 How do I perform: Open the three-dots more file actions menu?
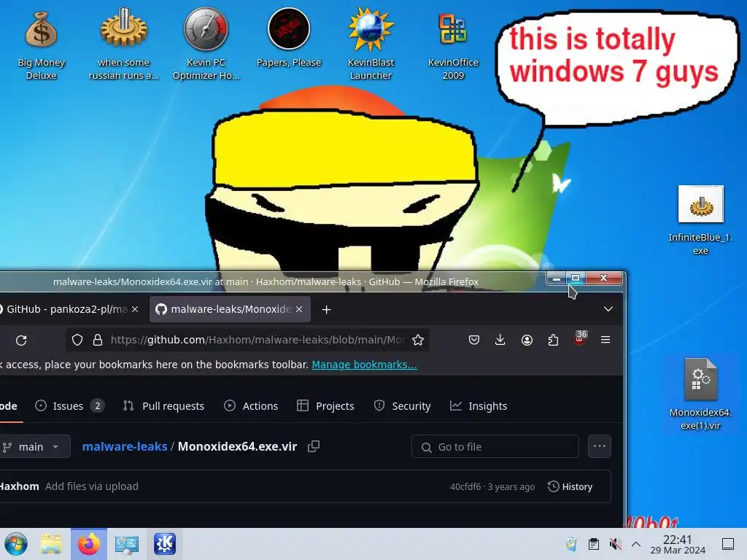(x=600, y=446)
